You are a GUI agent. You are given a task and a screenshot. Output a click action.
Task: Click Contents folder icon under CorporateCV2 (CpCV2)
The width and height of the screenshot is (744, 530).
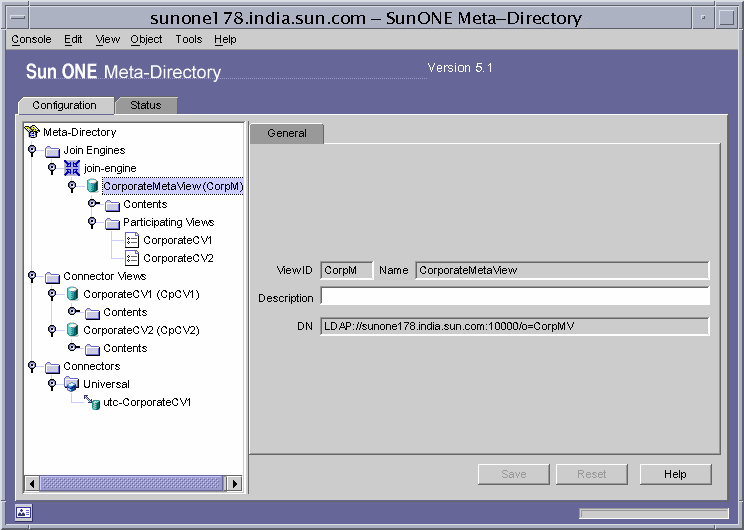(92, 349)
